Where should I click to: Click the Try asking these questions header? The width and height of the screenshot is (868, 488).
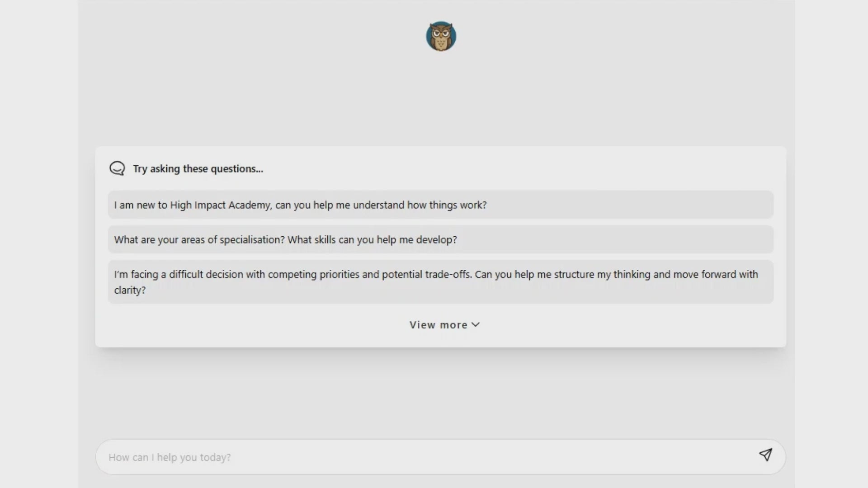(198, 169)
